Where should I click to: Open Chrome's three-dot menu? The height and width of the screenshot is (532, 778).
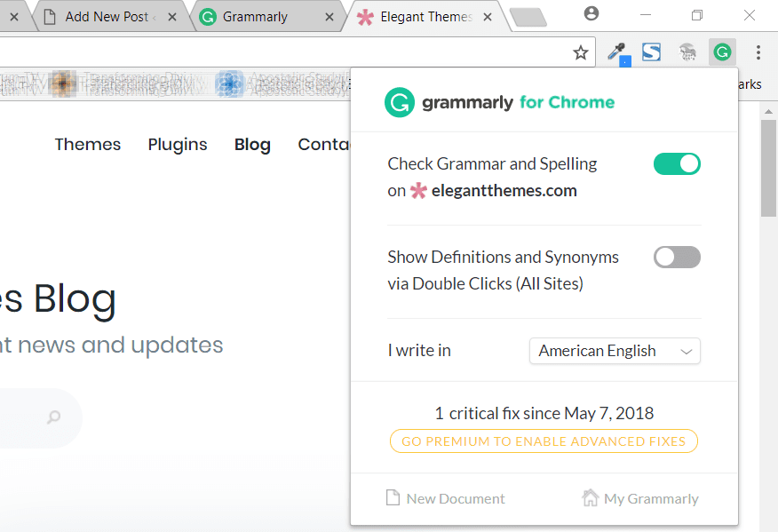[758, 52]
